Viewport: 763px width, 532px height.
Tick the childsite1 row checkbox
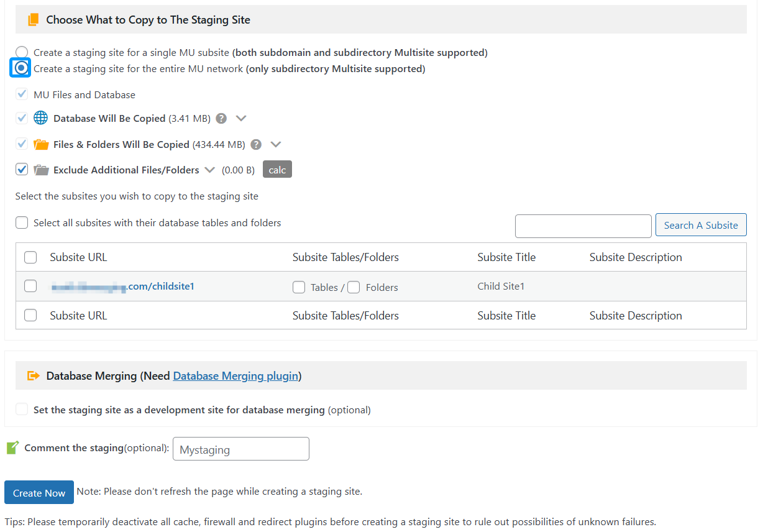click(30, 286)
